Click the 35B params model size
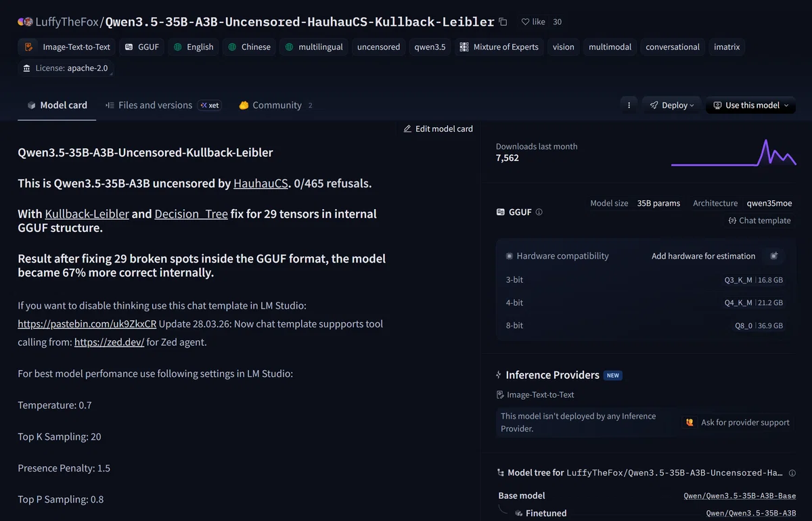 658,203
